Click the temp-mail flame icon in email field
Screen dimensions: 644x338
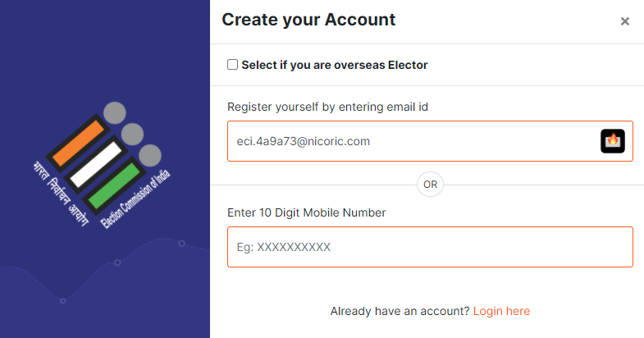pos(613,141)
